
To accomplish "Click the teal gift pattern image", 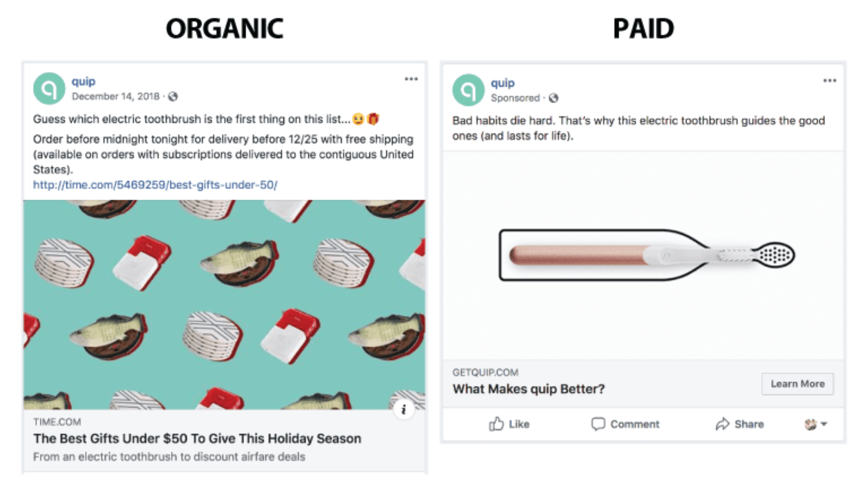I will coord(224,305).
